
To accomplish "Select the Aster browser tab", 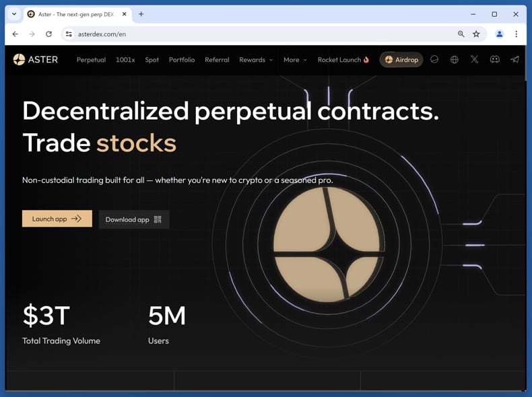I will (x=77, y=14).
